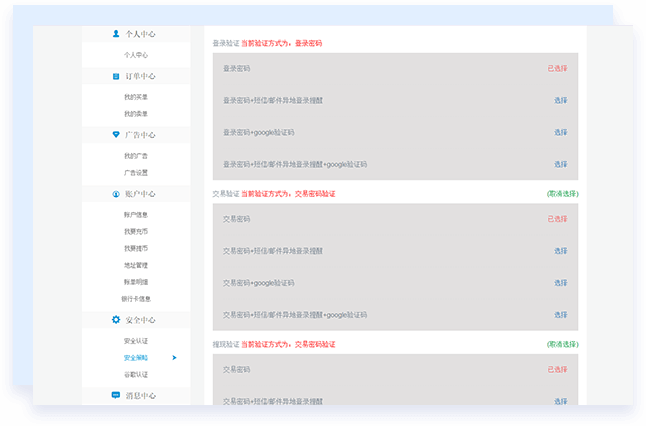This screenshot has height=426, width=646.
Task: Select 登录密码+短信/邮件异地登录提醒 under 登录验证
Action: [x=560, y=100]
